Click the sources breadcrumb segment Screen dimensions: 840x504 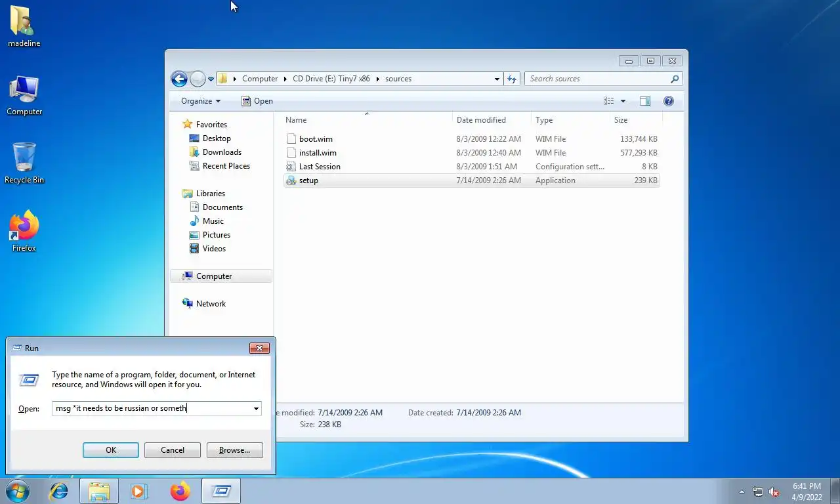pos(398,79)
